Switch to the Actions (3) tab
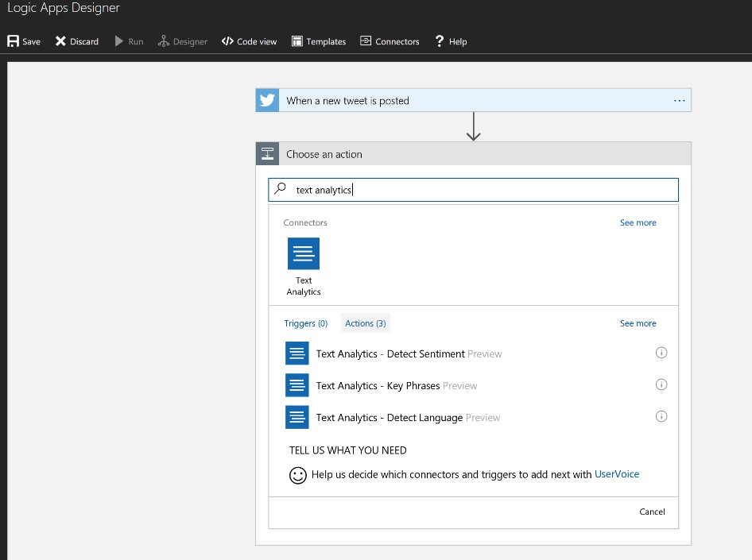This screenshot has height=560, width=752. click(365, 322)
